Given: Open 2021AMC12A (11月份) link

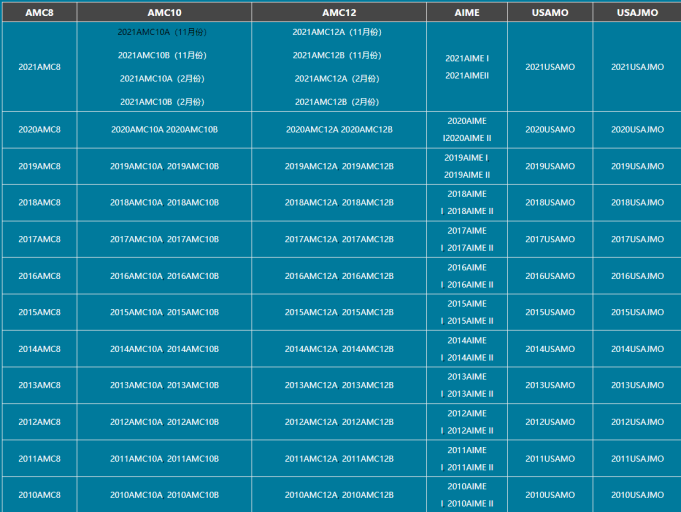Looking at the screenshot, I should pos(337,32).
